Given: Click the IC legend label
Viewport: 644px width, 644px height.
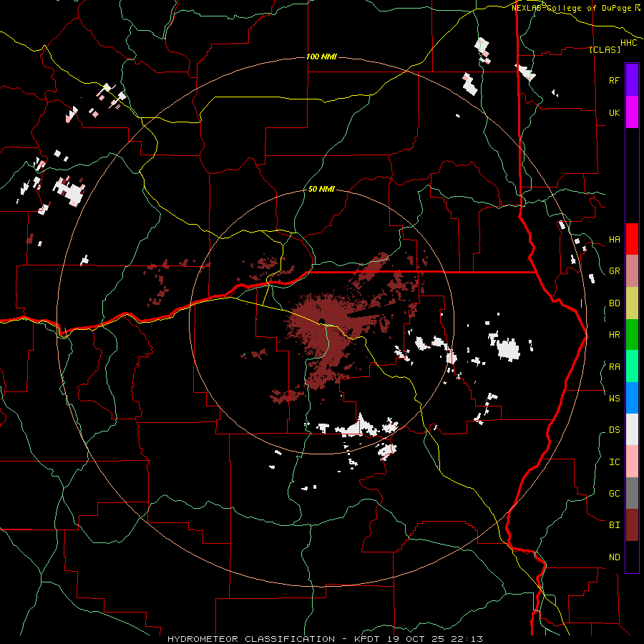Looking at the screenshot, I should point(614,462).
